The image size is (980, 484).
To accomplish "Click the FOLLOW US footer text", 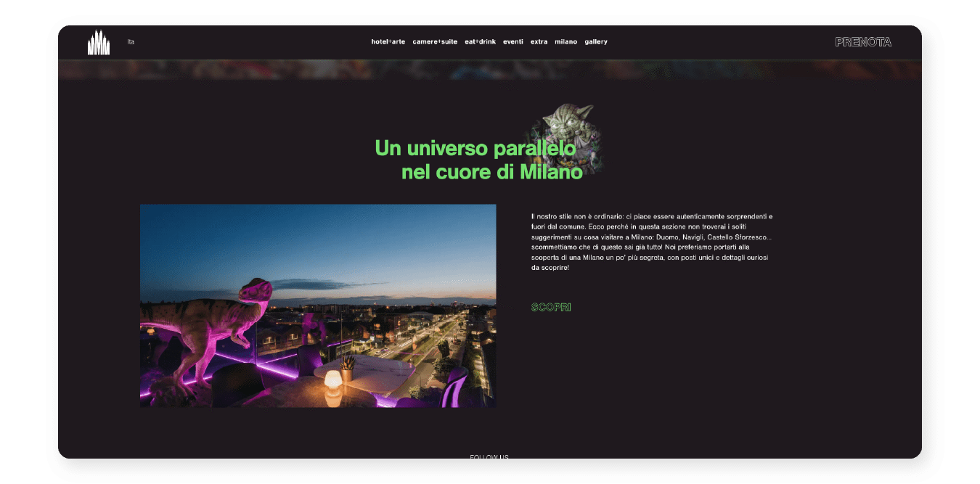I will point(489,456).
